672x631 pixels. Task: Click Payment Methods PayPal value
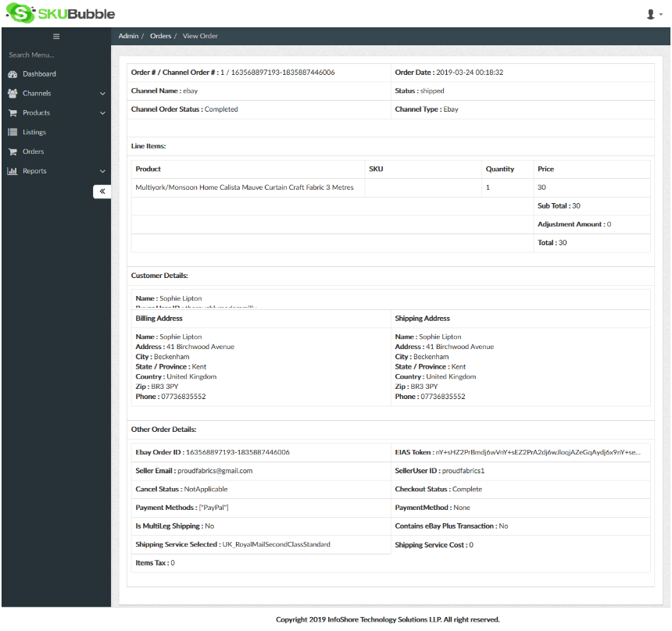(213, 507)
